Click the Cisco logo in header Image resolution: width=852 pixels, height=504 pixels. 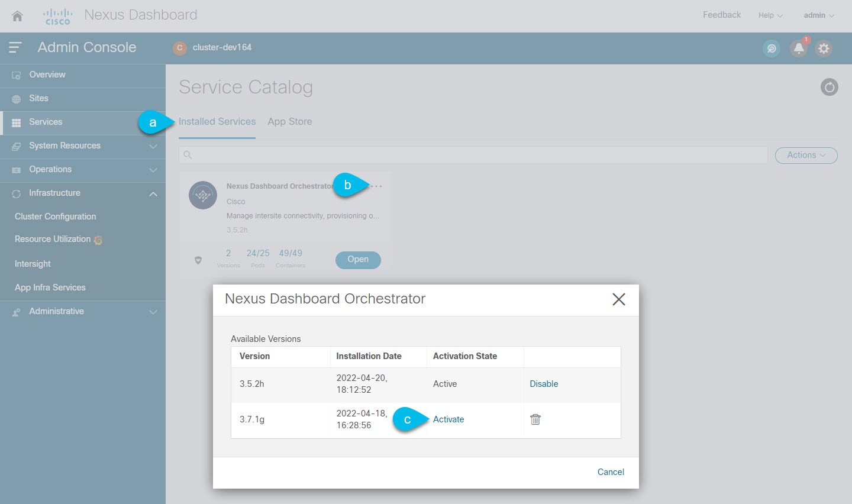[57, 16]
